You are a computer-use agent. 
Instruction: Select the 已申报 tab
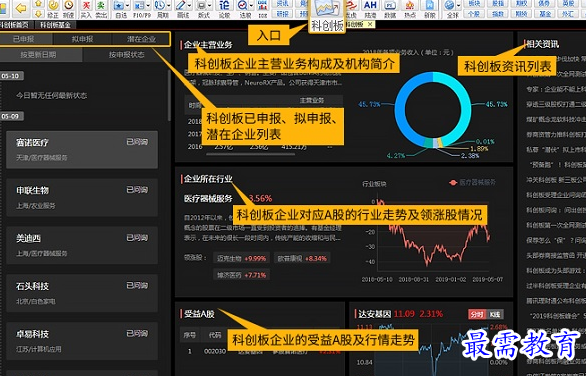[24, 39]
